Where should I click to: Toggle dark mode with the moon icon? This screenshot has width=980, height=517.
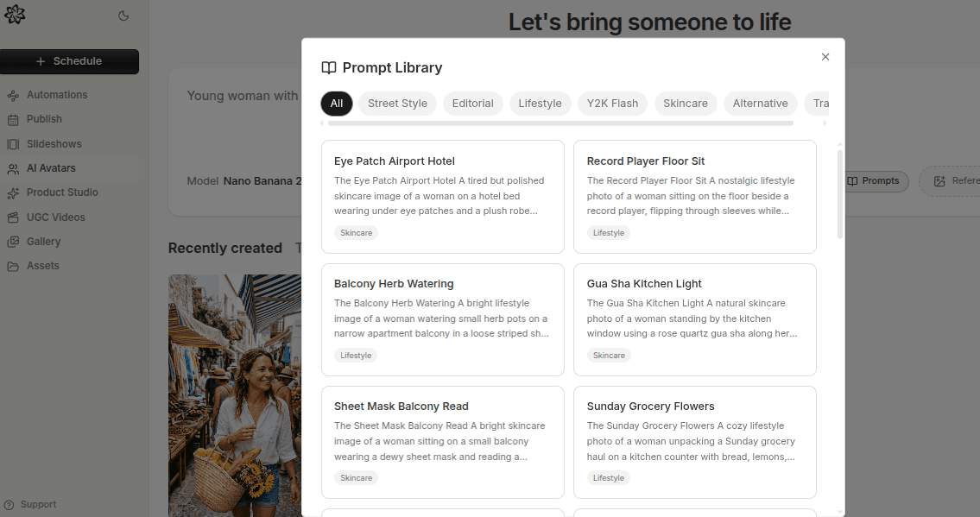(123, 15)
